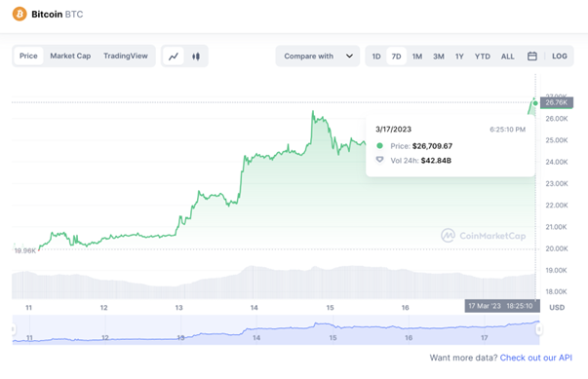Screen dimensions: 588x379
Task: Switch to the Market Cap tab
Action: 70,56
